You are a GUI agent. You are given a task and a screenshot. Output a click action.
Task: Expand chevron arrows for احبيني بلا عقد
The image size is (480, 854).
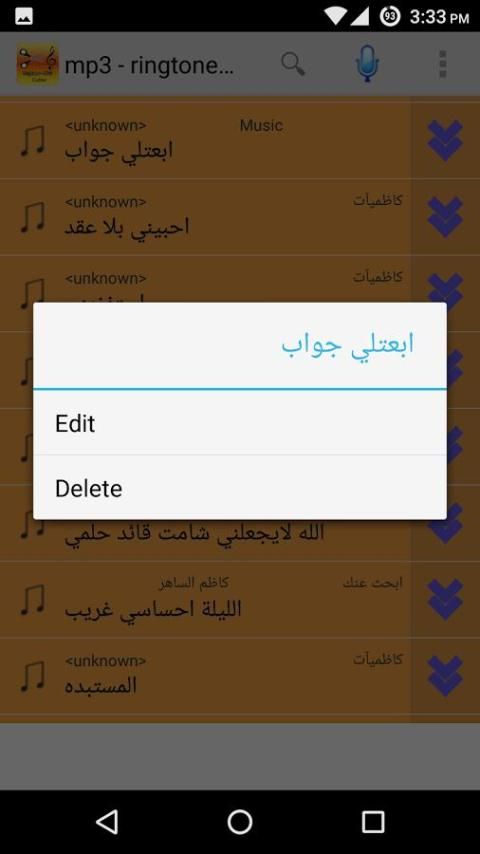[445, 217]
